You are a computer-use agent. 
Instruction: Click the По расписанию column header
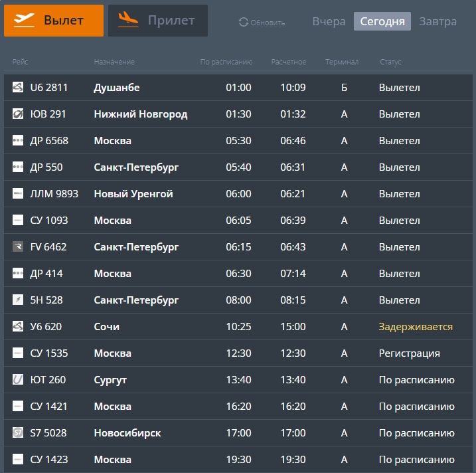[x=226, y=62]
